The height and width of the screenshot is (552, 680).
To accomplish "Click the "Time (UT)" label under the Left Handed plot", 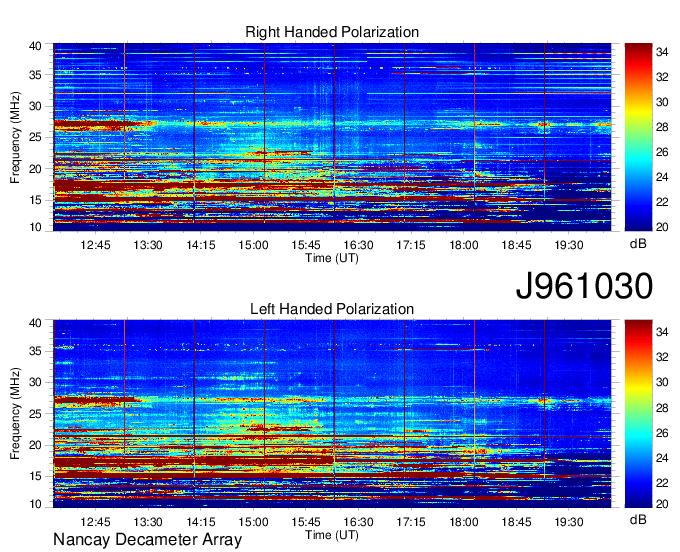I will coord(332,535).
